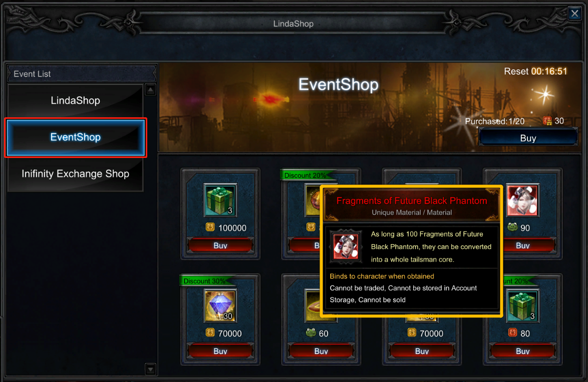Select the EventShop tab in Event List
Image resolution: width=588 pixels, height=382 pixels.
click(x=75, y=137)
